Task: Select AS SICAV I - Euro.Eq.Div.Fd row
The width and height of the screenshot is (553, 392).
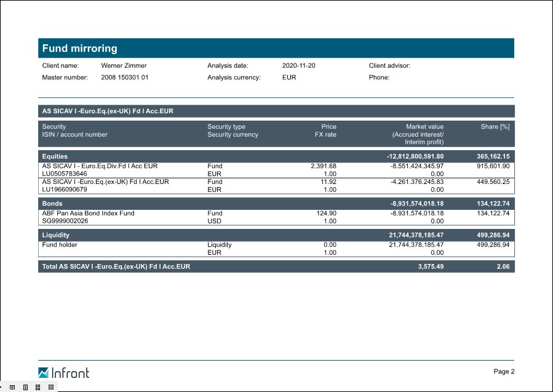Action: click(100, 166)
